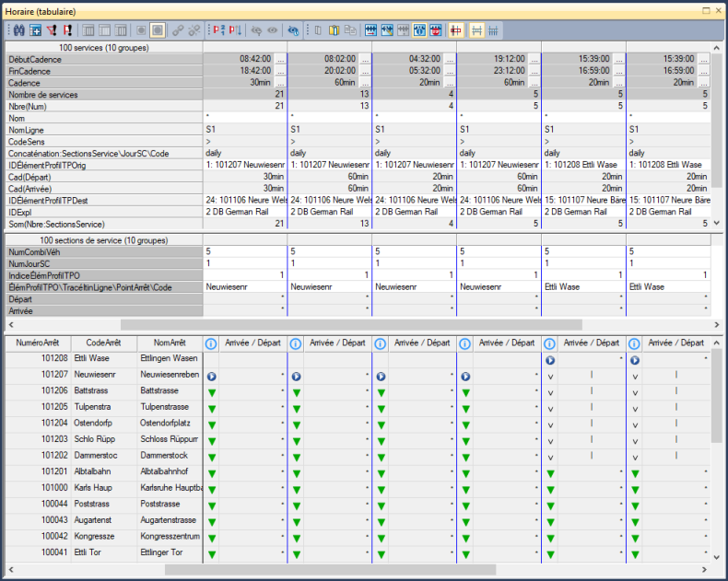Click the red exclamation mark toolbar icon
This screenshot has height=581, width=728.
pos(67,30)
